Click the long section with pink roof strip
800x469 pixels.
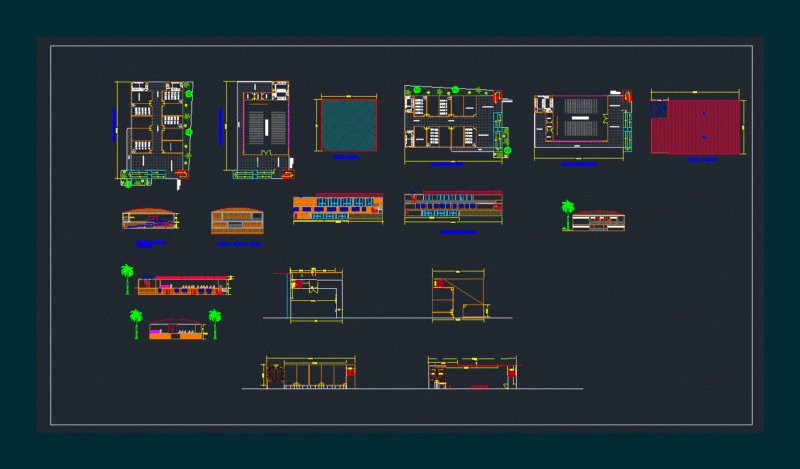pyautogui.click(x=184, y=285)
